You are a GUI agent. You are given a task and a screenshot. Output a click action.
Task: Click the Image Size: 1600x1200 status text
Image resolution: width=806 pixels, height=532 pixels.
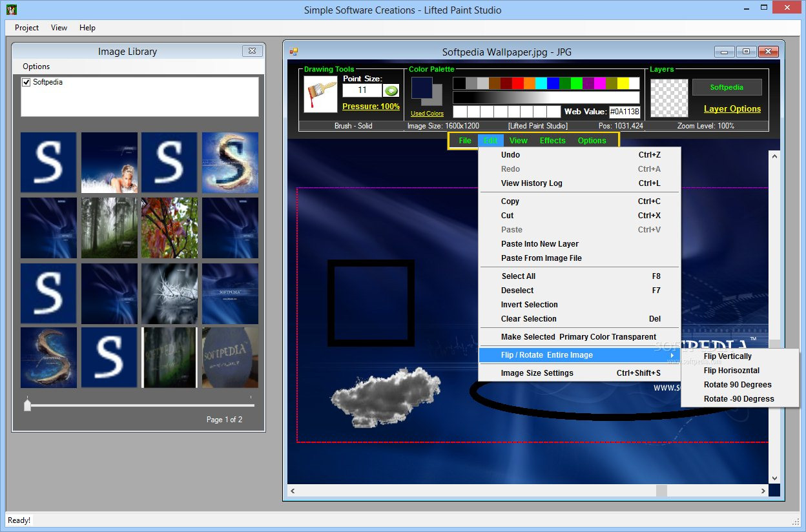[x=443, y=126]
